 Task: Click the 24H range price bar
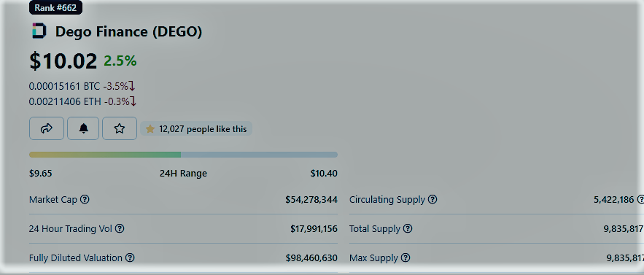pyautogui.click(x=183, y=155)
